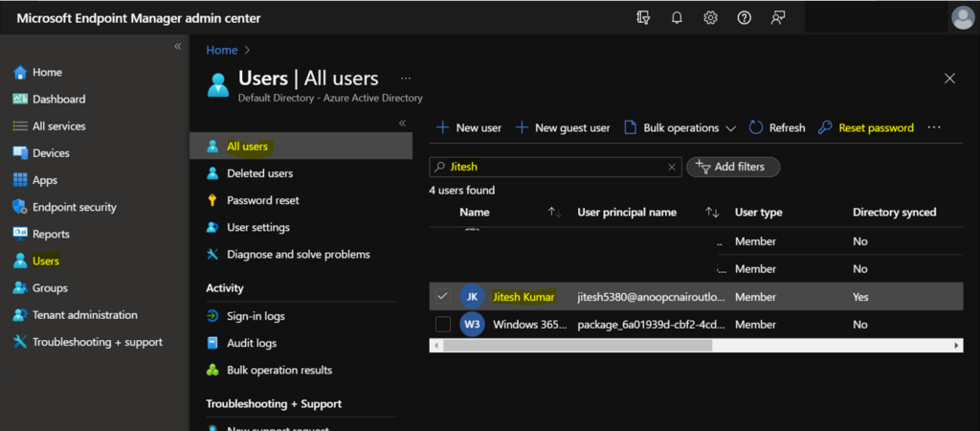Click 'Yes' in Jitesh Kumar row
The image size is (980, 431).
pos(860,297)
